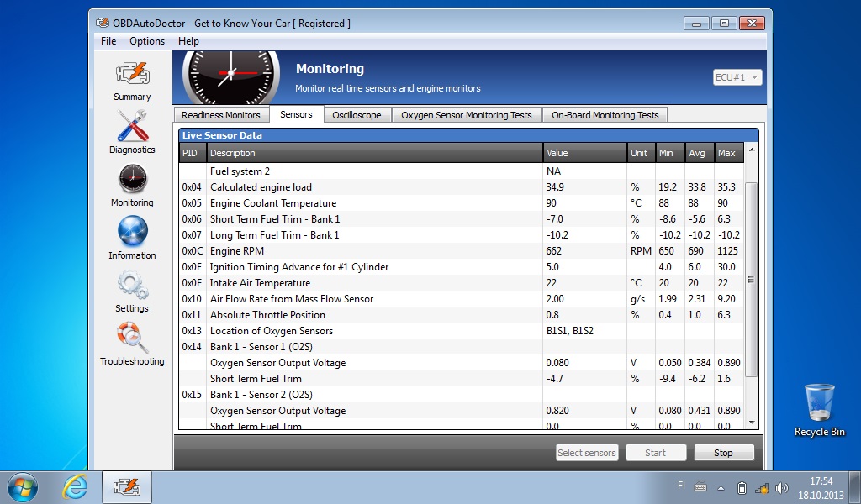Click the Unit column header
Image resolution: width=861 pixels, height=504 pixels.
point(641,153)
